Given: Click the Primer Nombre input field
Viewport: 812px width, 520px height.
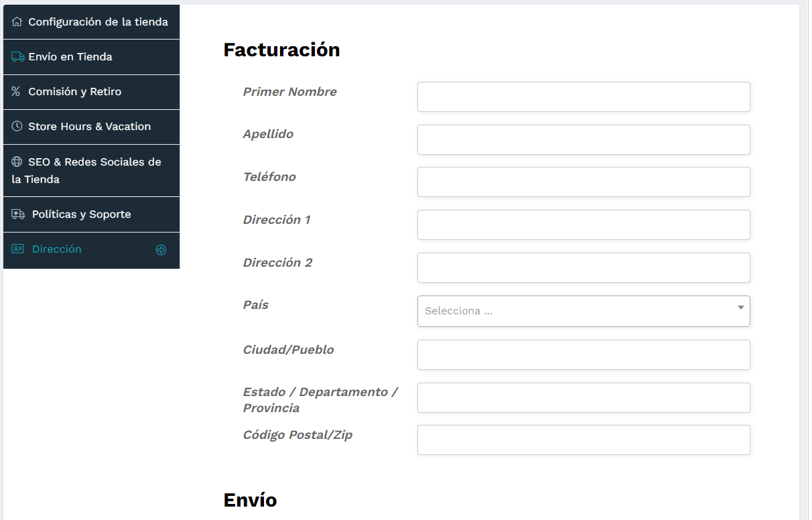Looking at the screenshot, I should click(x=583, y=96).
